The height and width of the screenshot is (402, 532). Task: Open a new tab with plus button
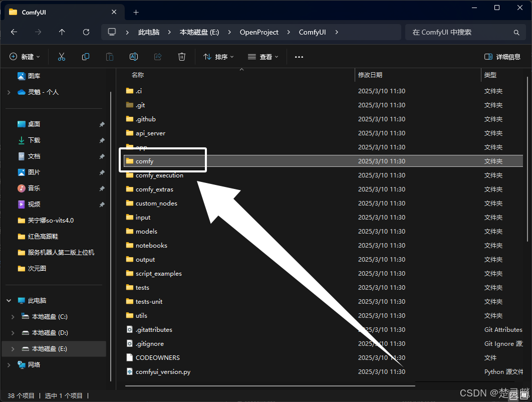click(x=136, y=12)
